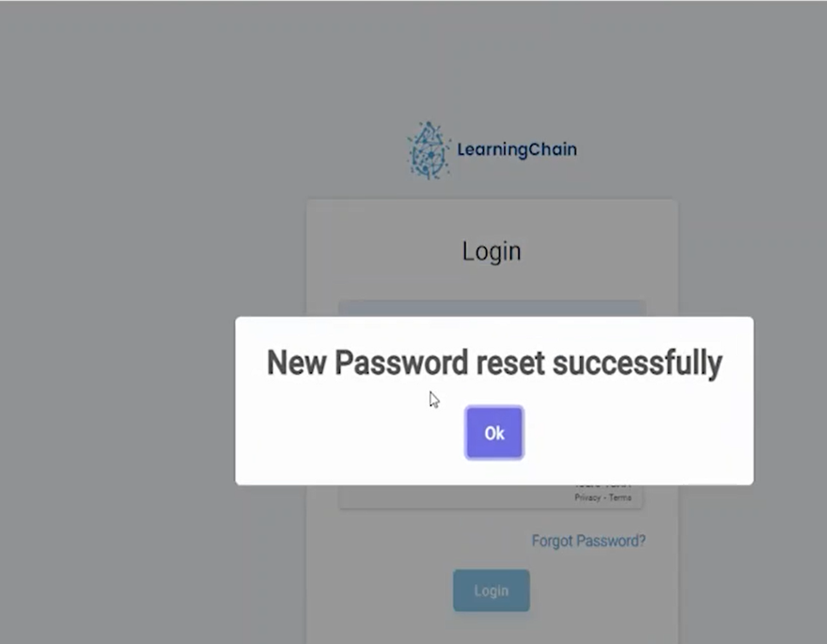Open the reCAPTCHA Terms link
Image resolution: width=827 pixels, height=644 pixels.
[619, 497]
